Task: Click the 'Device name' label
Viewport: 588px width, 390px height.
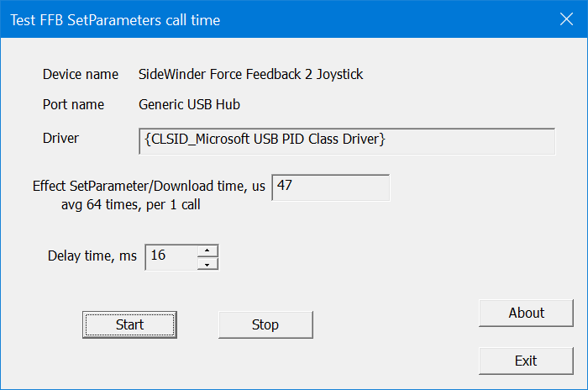Action: pyautogui.click(x=81, y=74)
